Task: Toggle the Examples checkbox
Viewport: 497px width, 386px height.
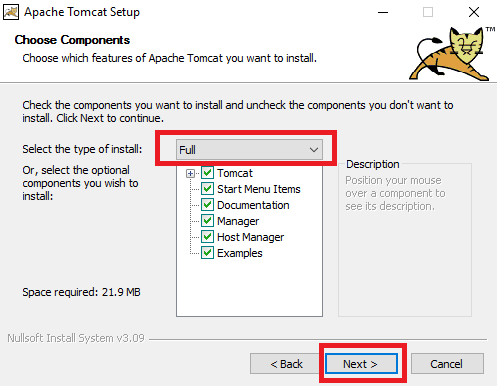Action: 207,253
